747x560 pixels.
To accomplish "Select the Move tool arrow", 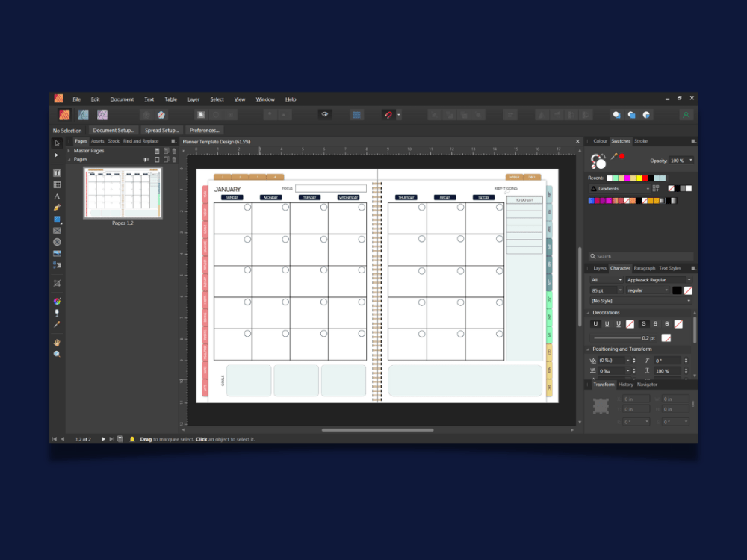I will [x=58, y=143].
